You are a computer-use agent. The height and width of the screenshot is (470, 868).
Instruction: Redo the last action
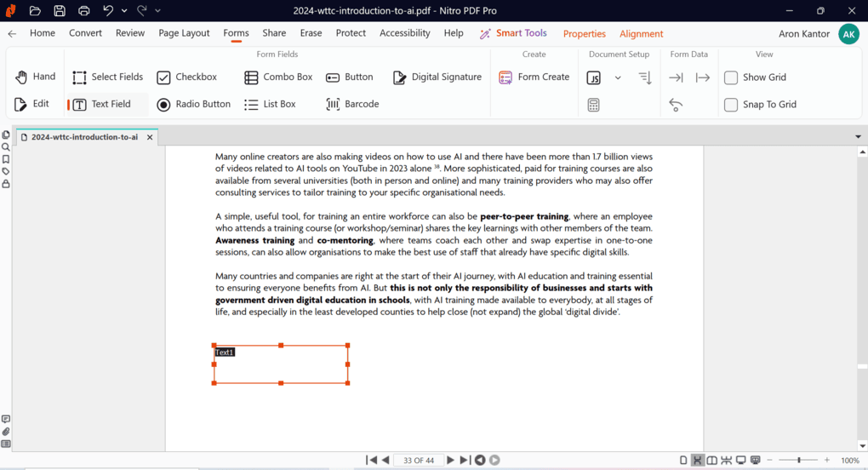point(142,10)
